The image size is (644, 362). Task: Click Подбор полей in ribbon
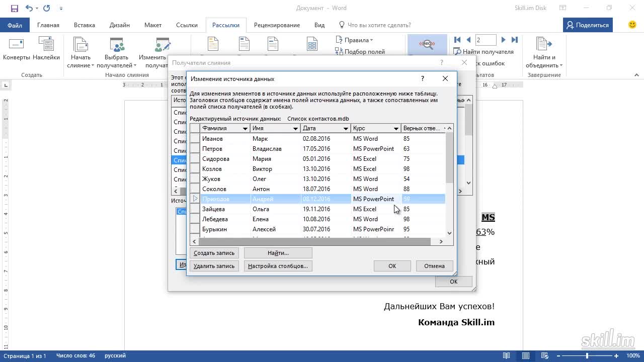coord(360,52)
